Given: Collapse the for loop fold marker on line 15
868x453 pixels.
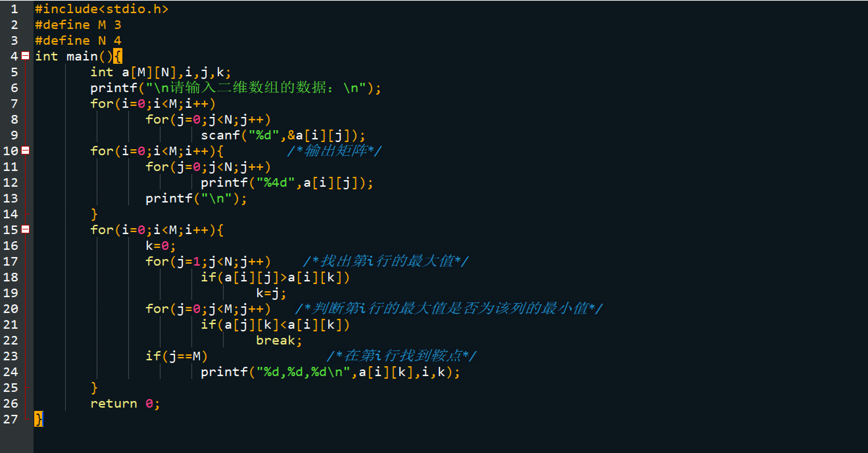Looking at the screenshot, I should click(26, 229).
